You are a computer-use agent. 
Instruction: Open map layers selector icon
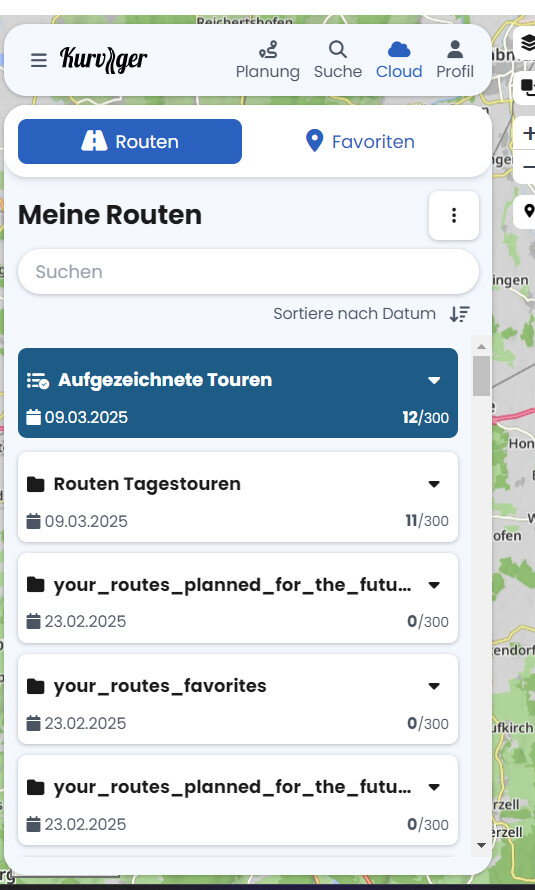pyautogui.click(x=527, y=43)
